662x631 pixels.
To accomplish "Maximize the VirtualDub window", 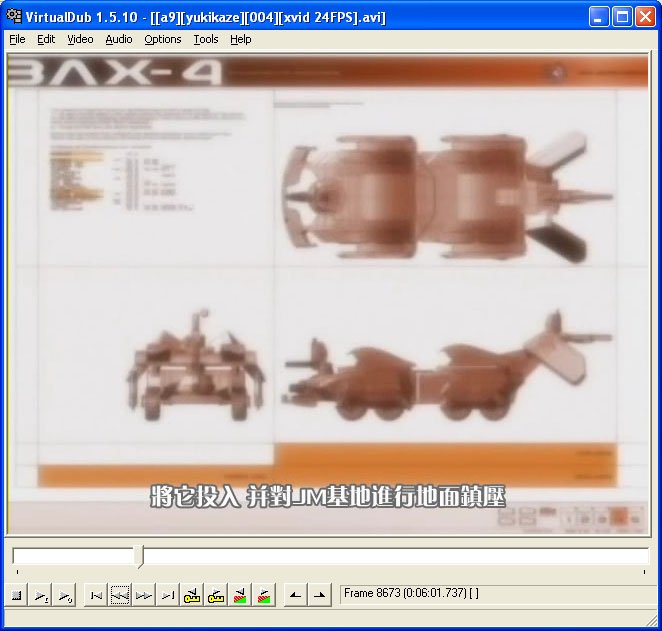I will click(x=622, y=17).
